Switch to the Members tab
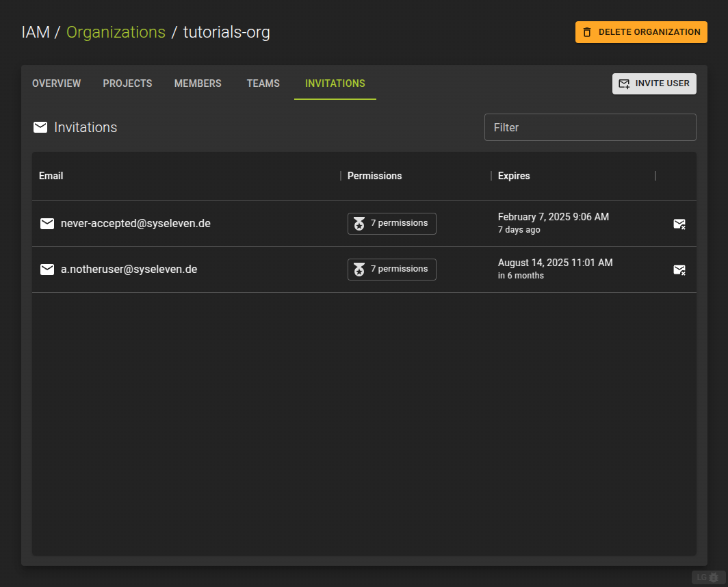728x587 pixels. click(198, 83)
